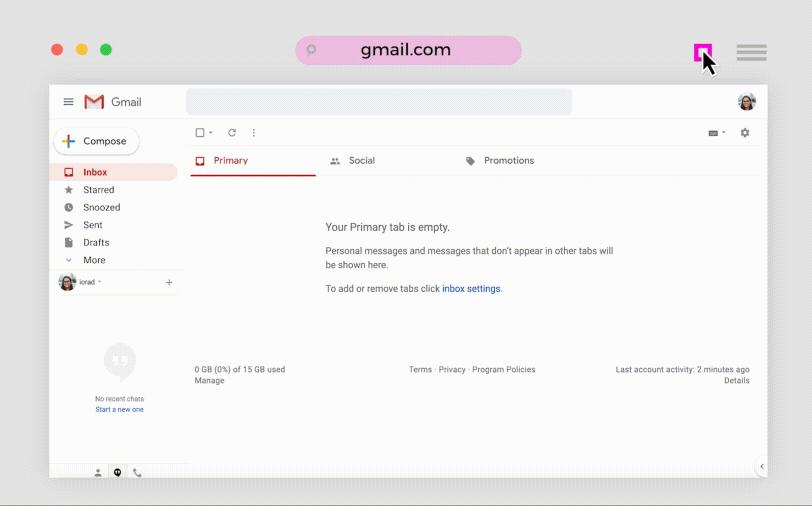812x506 pixels.
Task: Click the Gmail search field
Action: 379,102
